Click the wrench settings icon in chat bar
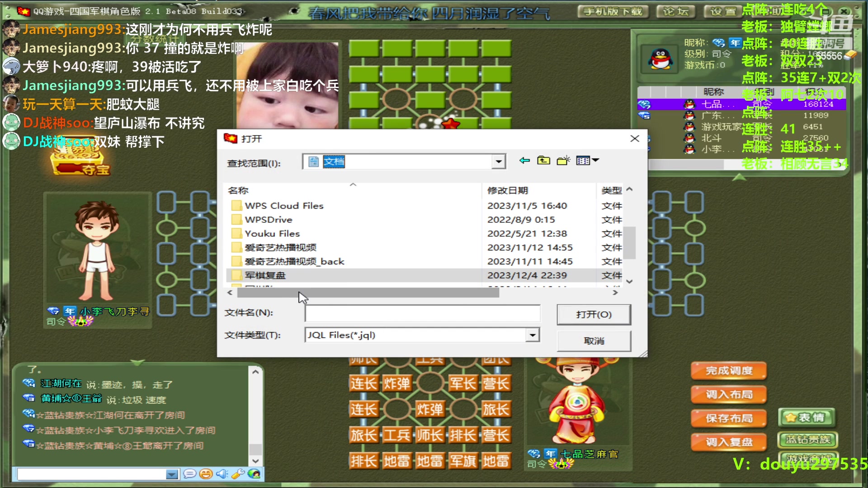 [x=238, y=474]
